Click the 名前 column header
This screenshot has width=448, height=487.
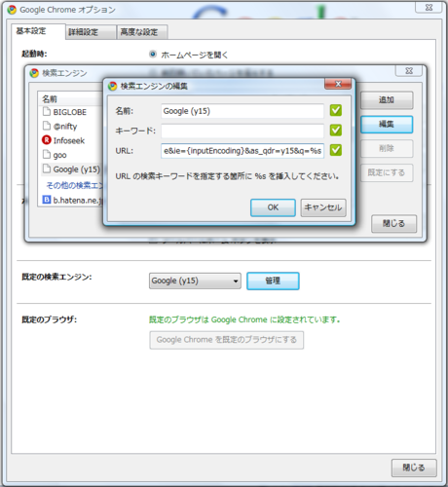pos(71,98)
